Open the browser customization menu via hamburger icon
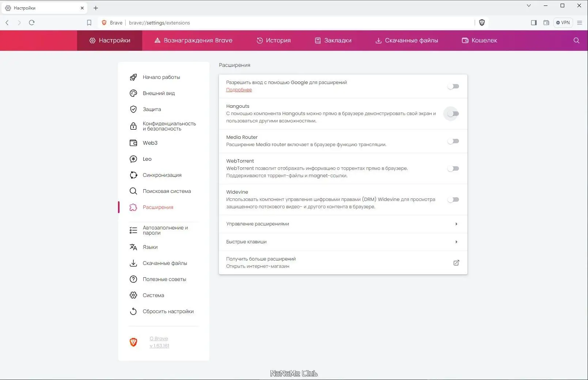The height and width of the screenshot is (380, 588). [579, 22]
